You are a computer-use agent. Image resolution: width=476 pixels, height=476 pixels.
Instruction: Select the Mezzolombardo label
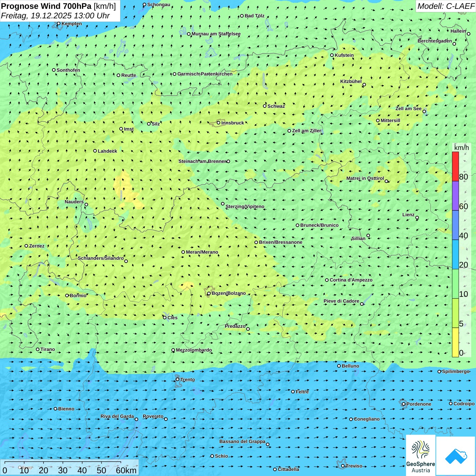194,350
